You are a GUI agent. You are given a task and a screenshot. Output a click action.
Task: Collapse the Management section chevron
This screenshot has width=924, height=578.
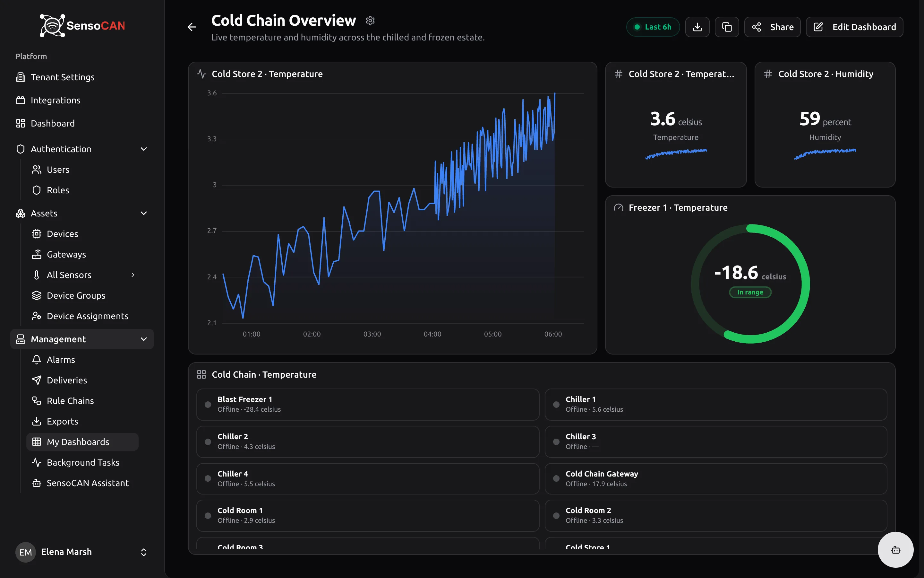(x=144, y=339)
